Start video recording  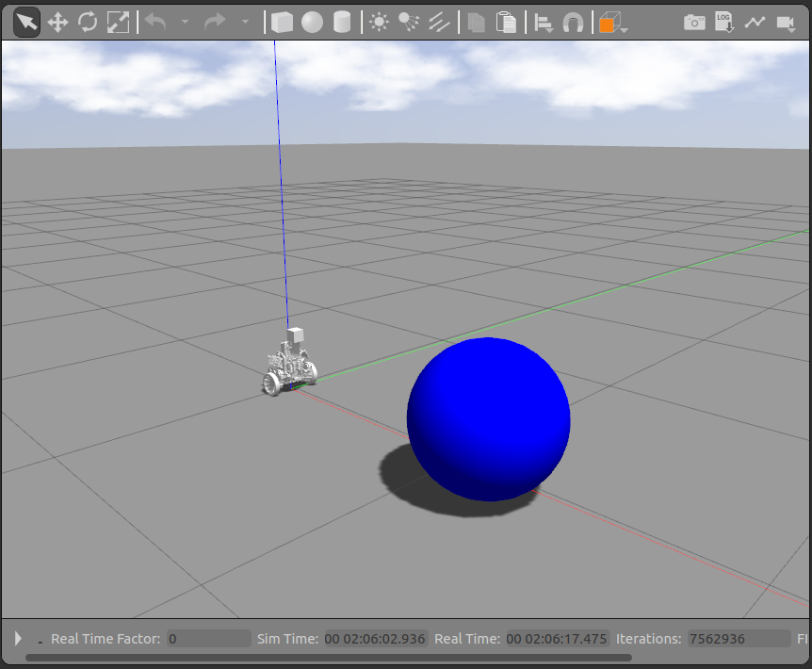(786, 23)
